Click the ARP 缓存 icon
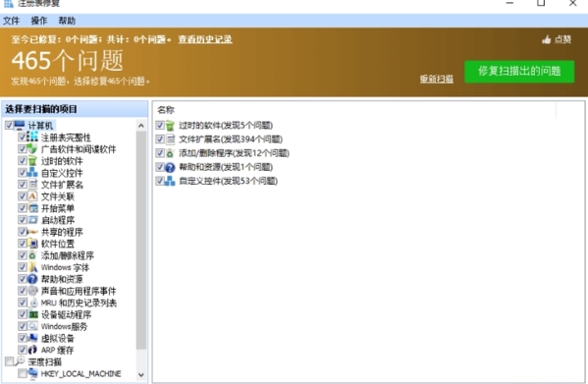The height and width of the screenshot is (384, 588). click(x=32, y=350)
